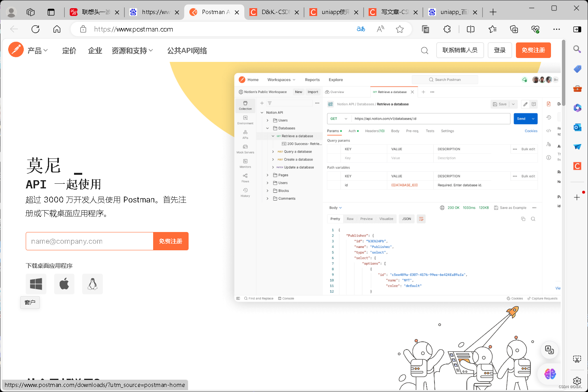Open the 公共API网络 menu item
Image resolution: width=588 pixels, height=392 pixels.
point(187,51)
